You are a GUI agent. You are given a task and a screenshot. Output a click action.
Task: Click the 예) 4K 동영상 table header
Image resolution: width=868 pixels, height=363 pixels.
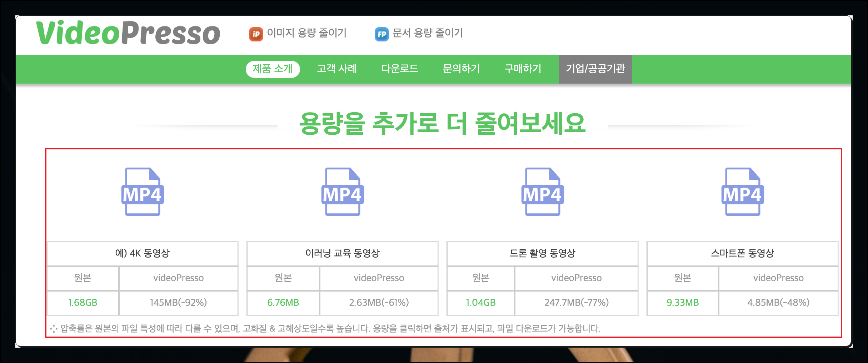[x=143, y=253]
